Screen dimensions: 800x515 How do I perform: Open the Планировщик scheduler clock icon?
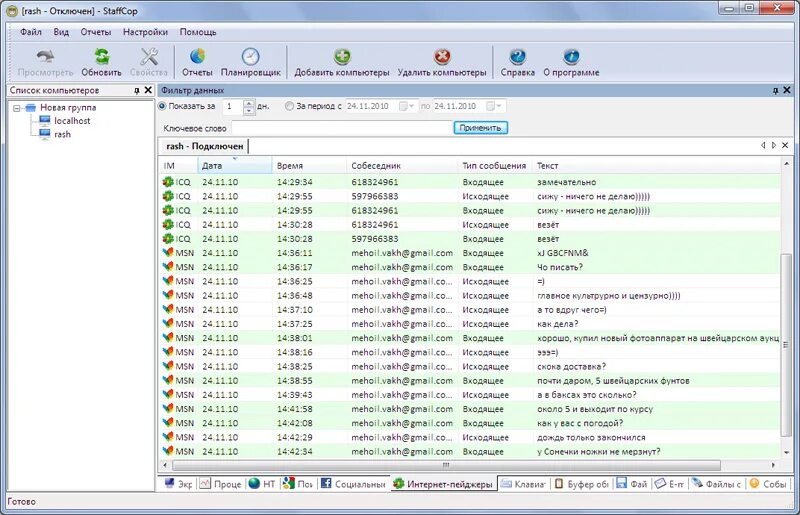pos(251,56)
